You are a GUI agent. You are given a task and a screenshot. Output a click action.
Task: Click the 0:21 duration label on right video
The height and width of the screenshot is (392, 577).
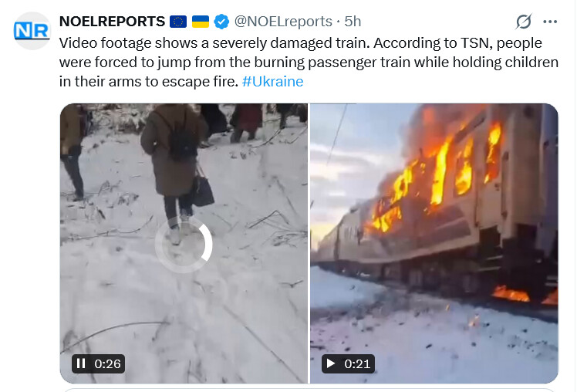357,363
